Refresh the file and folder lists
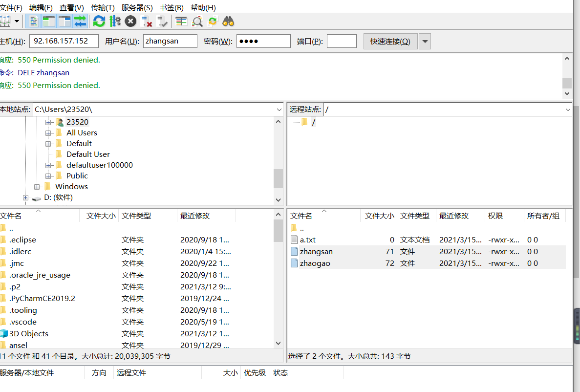The height and width of the screenshot is (392, 580). 99,22
